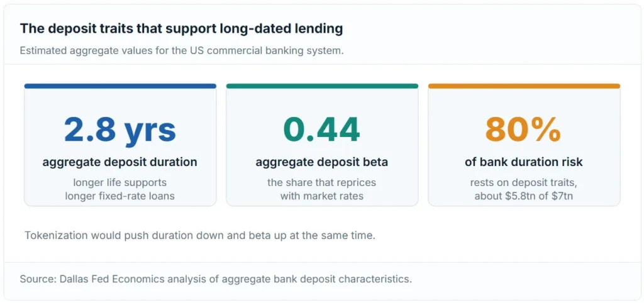This screenshot has height=303, width=644.
Task: Click the reprices with market rates description
Action: [321, 189]
